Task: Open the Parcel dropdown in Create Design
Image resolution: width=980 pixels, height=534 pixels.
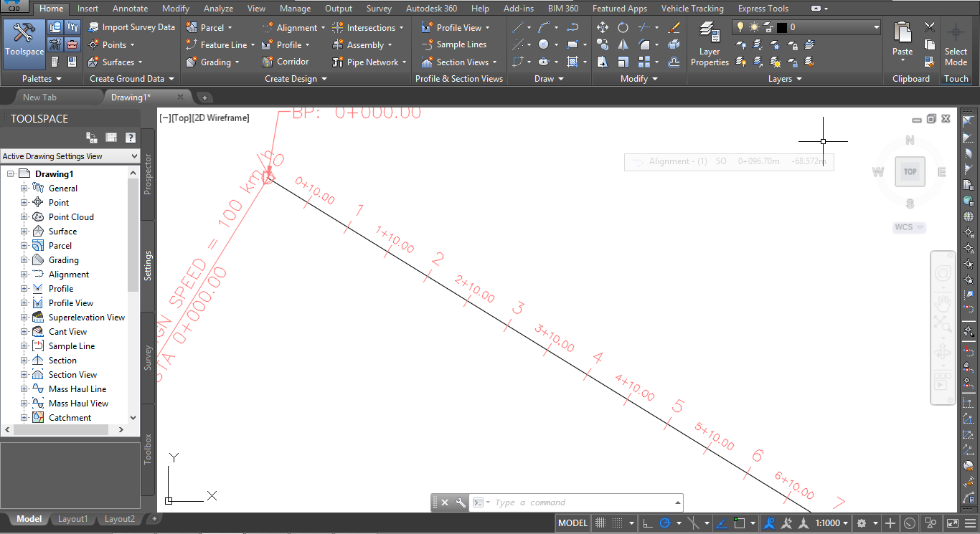Action: (x=209, y=27)
